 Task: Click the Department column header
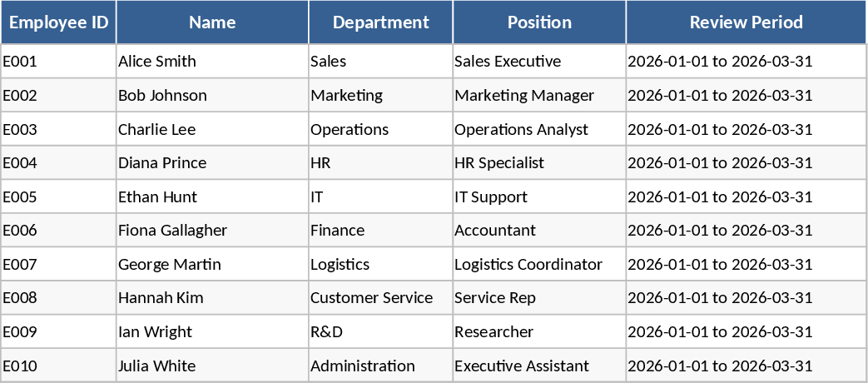pos(380,22)
